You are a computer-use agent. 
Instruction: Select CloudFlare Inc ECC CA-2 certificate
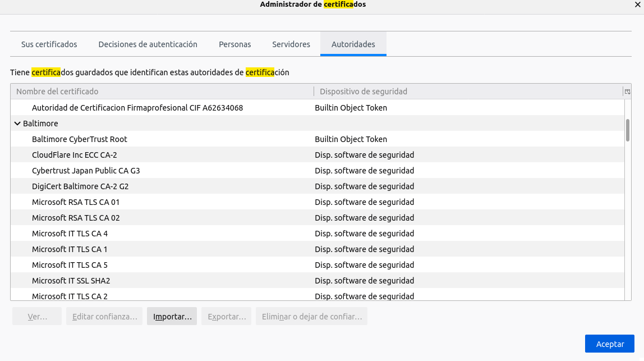tap(75, 155)
